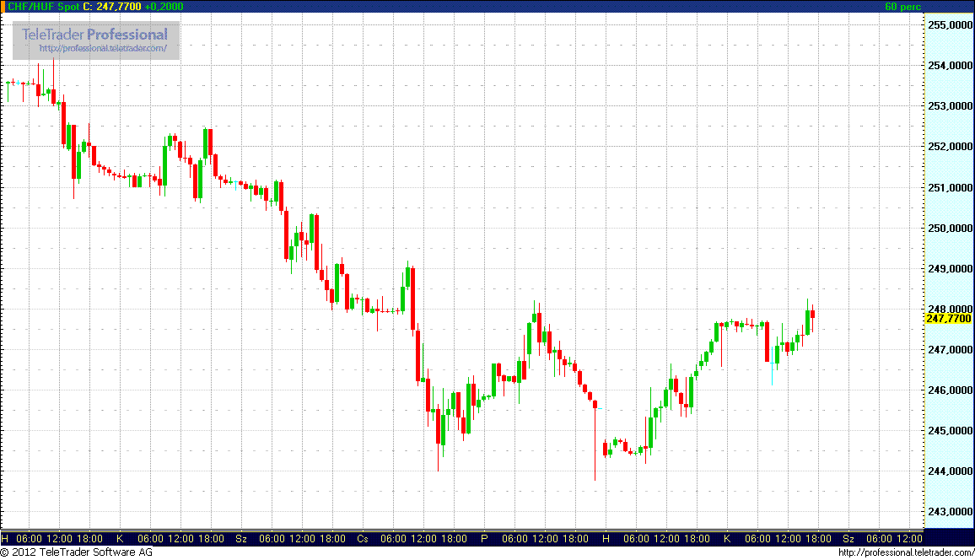The height and width of the screenshot is (560, 975).
Task: Click the +0,2000 change value
Action: 164,6
